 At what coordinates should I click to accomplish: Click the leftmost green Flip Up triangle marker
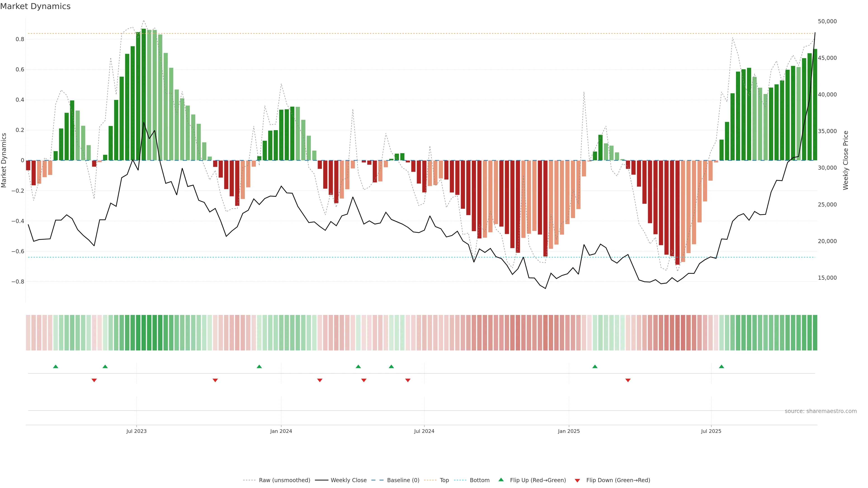[x=56, y=366]
